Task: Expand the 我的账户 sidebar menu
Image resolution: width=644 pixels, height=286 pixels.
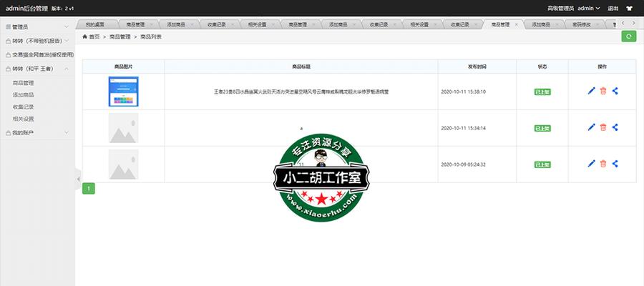Action: tap(37, 133)
